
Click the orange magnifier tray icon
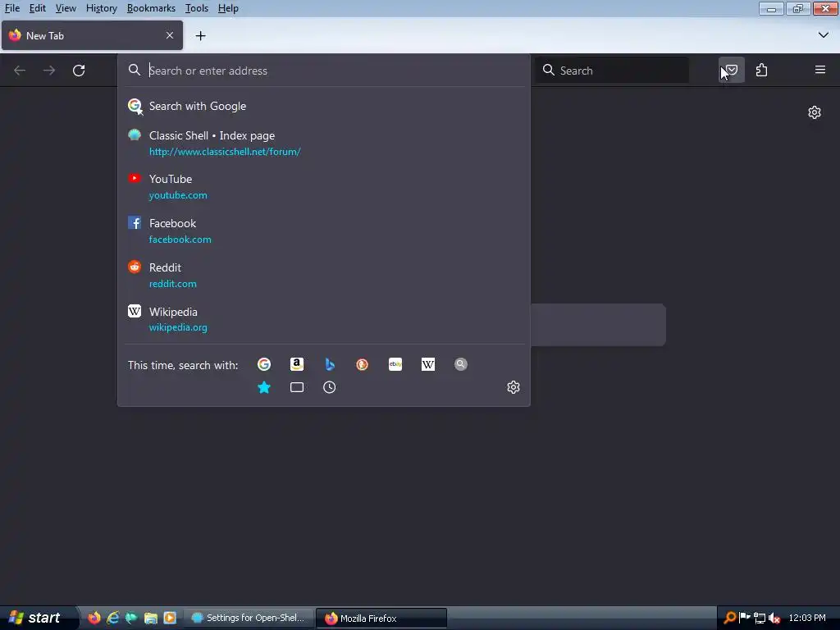coord(729,618)
